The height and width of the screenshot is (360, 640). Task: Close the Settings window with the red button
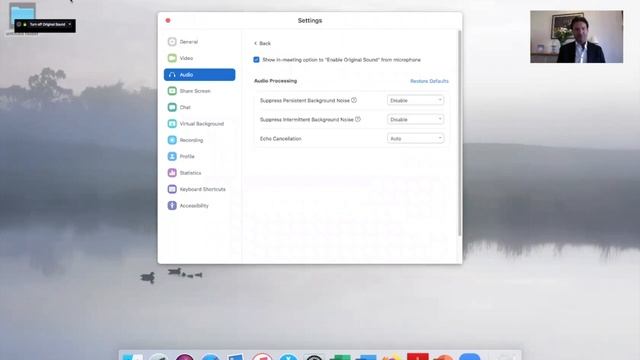[168, 20]
